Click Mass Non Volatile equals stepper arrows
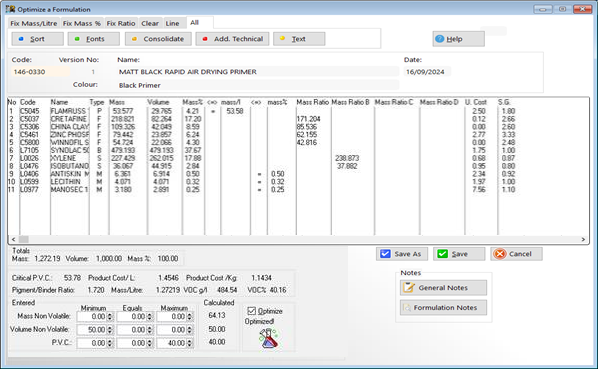The image size is (598, 369). (150, 317)
